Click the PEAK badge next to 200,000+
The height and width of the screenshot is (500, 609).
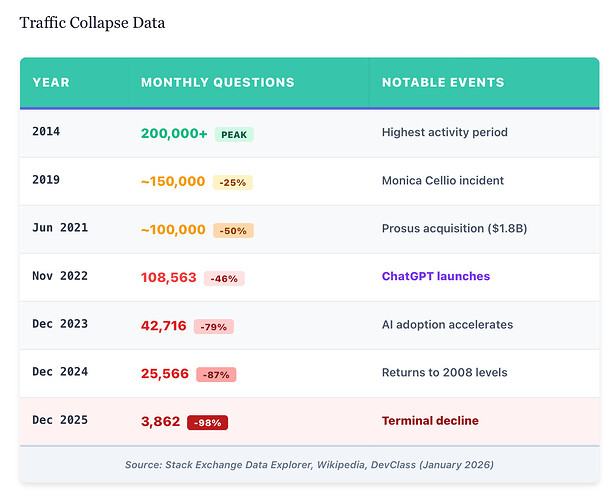tap(234, 134)
